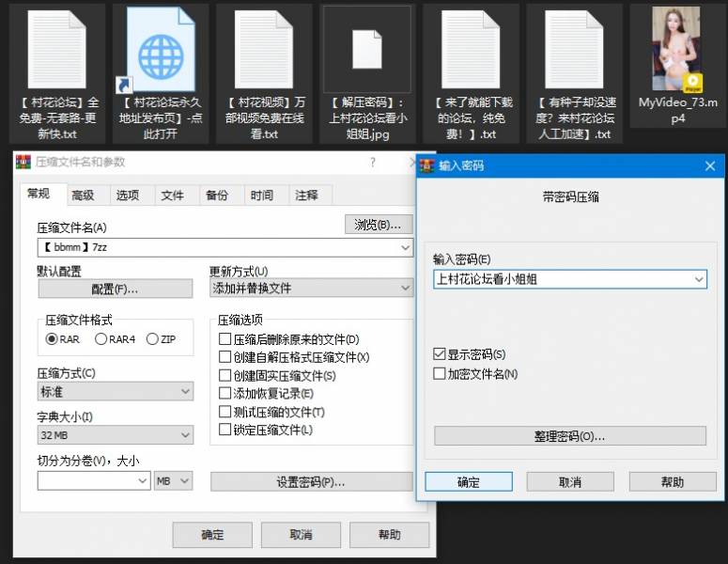Open the 【村花论坛】全免费 text file icon
The height and width of the screenshot is (564, 728).
[57, 49]
